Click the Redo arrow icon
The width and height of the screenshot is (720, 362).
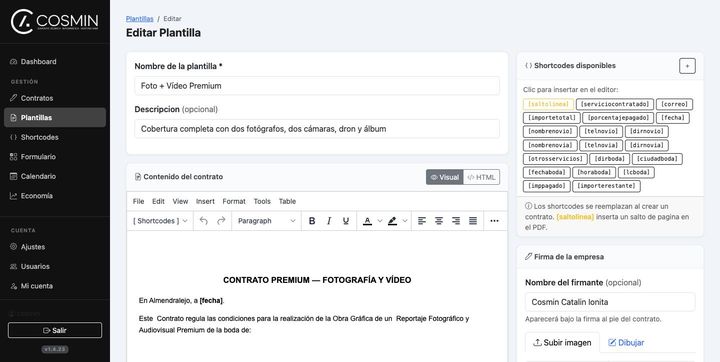coord(221,221)
